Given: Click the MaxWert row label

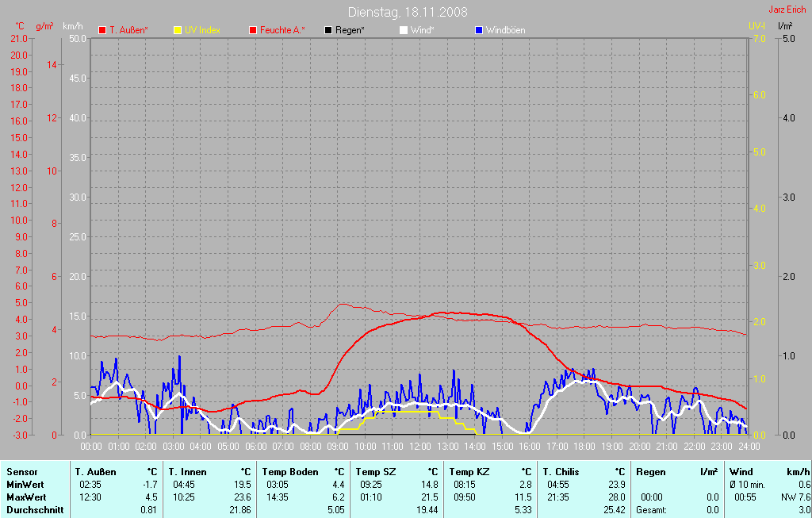Looking at the screenshot, I should click(25, 497).
